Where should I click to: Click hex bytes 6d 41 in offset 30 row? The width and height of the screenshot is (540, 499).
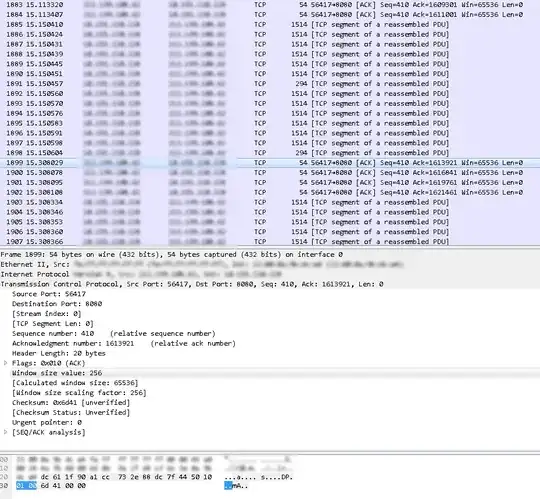click(x=51, y=486)
